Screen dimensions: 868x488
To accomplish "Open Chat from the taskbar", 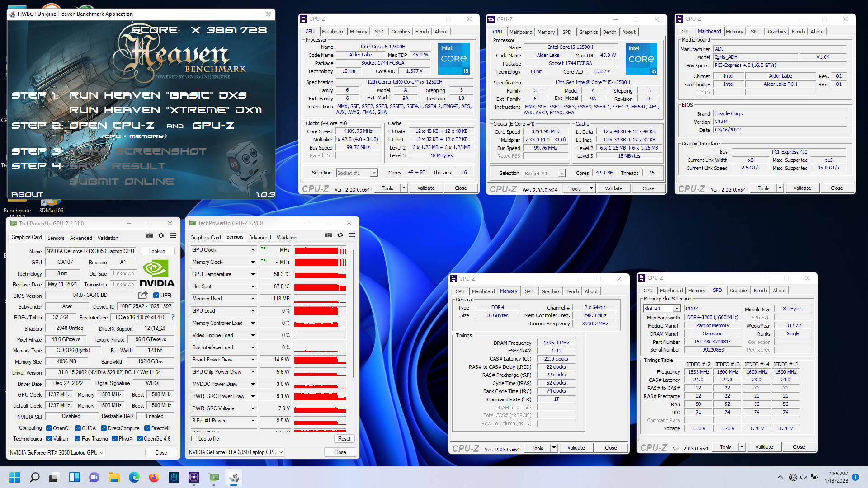I will click(x=94, y=477).
